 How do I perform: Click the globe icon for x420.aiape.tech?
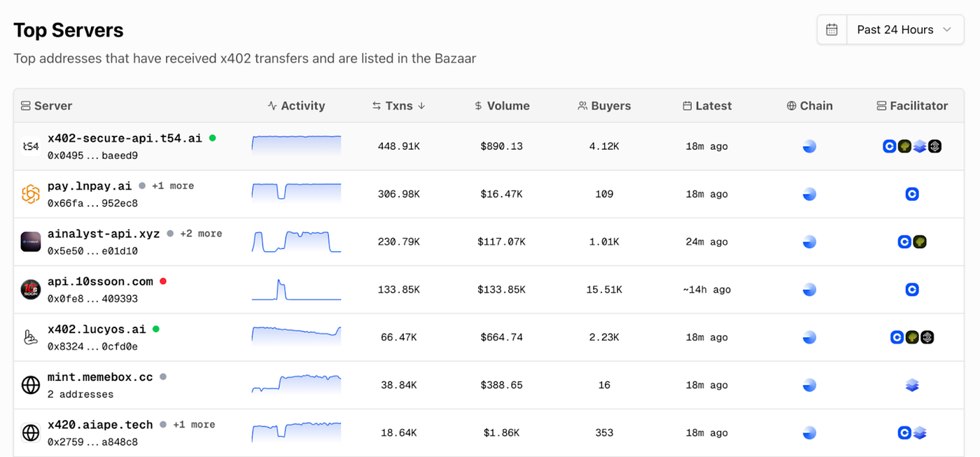tap(30, 433)
